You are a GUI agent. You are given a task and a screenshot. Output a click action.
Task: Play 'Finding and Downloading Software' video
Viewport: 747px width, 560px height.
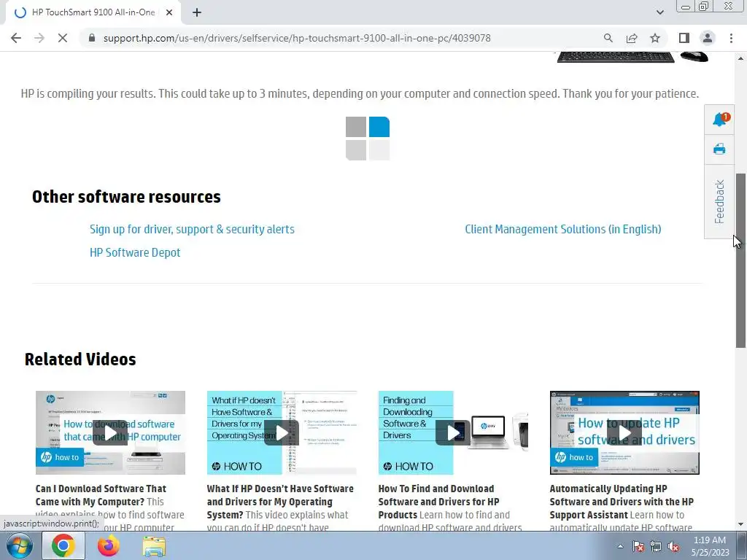point(453,432)
